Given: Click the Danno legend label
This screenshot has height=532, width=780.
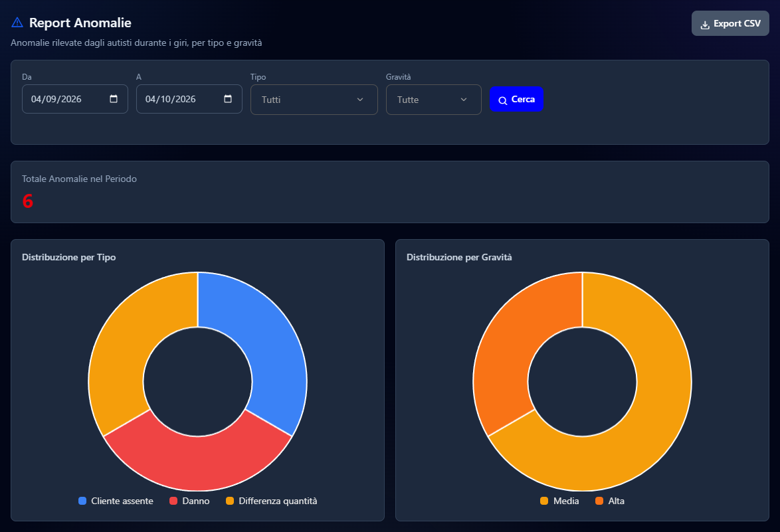Looking at the screenshot, I should tap(195, 501).
